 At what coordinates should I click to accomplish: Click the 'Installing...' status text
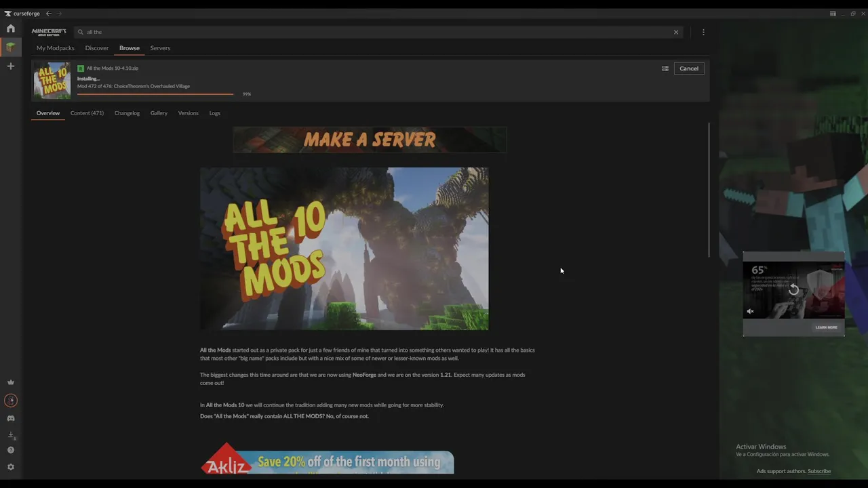coord(88,79)
